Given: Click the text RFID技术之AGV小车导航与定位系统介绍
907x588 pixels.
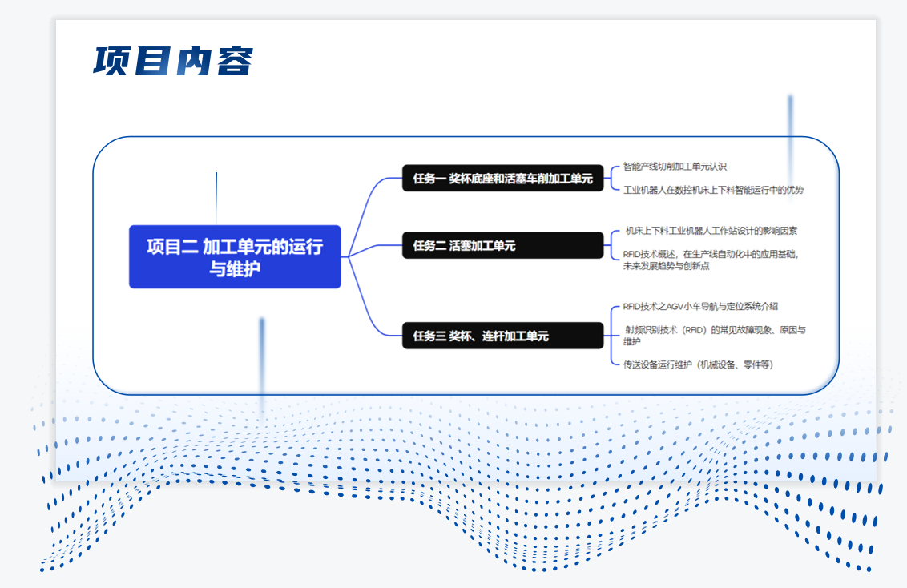Looking at the screenshot, I should coord(700,307).
